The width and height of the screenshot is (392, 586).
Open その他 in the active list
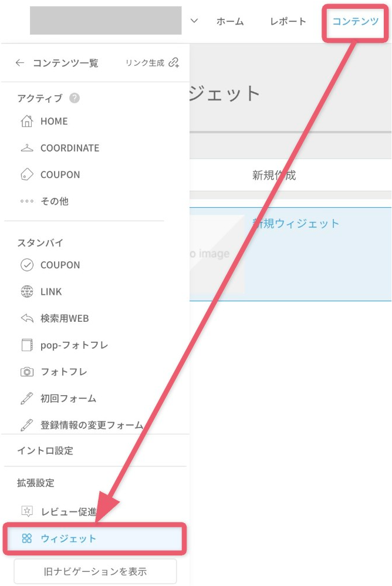[x=55, y=201]
